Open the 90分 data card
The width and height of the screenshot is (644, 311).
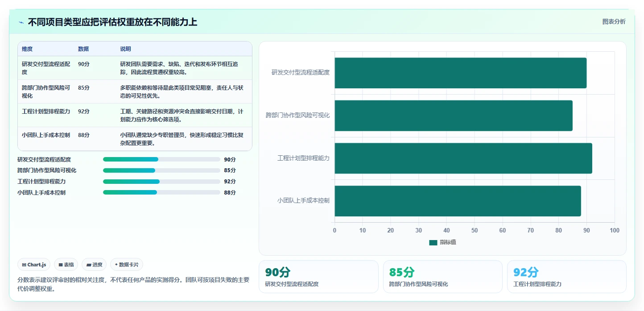pyautogui.click(x=318, y=277)
